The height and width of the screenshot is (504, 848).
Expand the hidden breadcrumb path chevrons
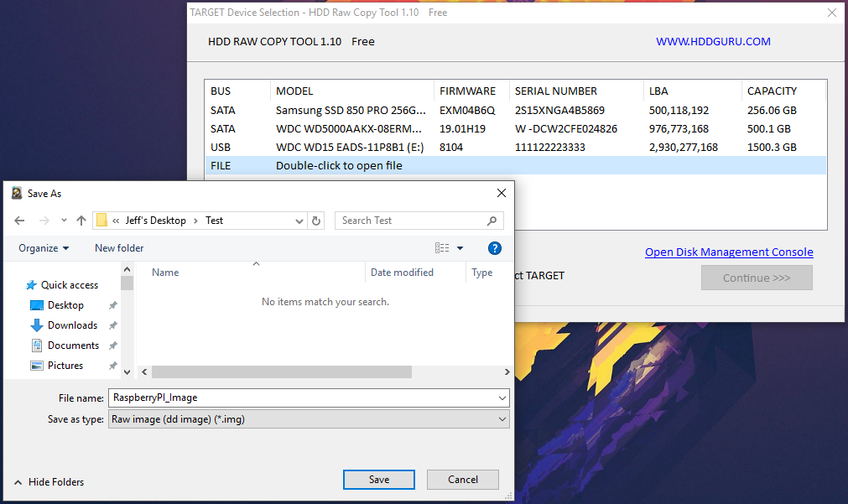[x=116, y=221]
